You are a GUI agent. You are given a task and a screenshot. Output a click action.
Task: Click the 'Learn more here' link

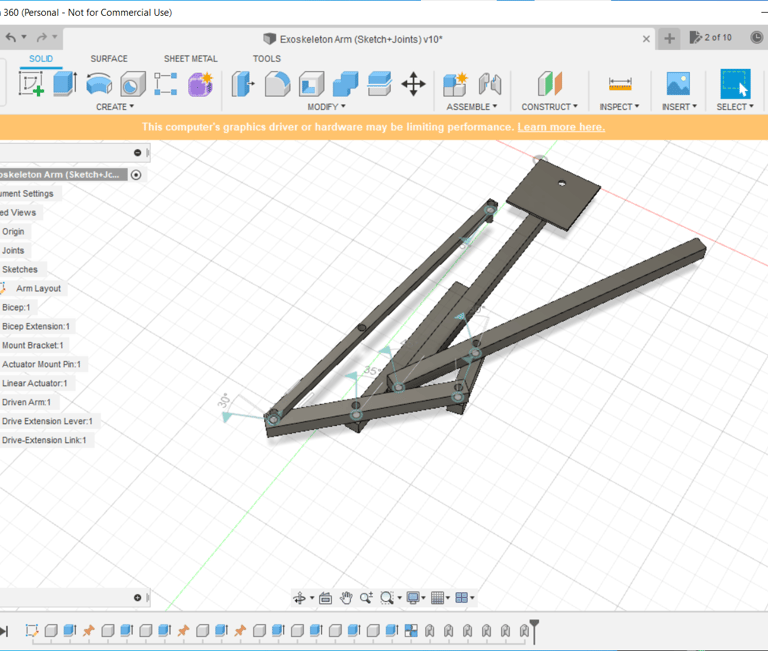click(x=561, y=127)
